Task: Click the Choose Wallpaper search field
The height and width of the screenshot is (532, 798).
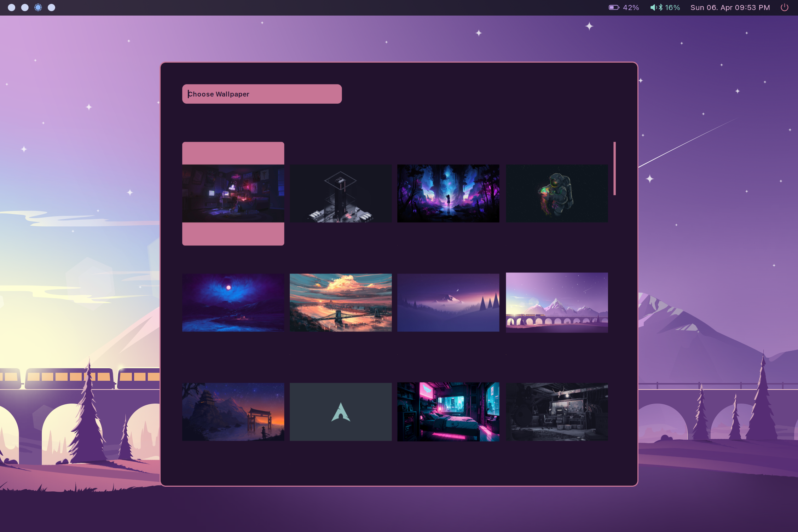Action: point(262,94)
